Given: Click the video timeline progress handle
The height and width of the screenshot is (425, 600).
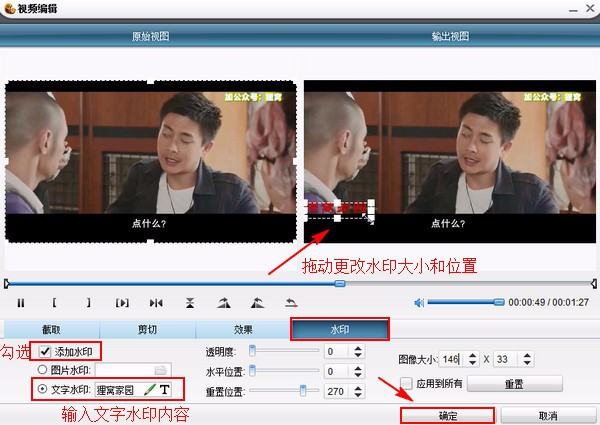Looking at the screenshot, I should 340,283.
